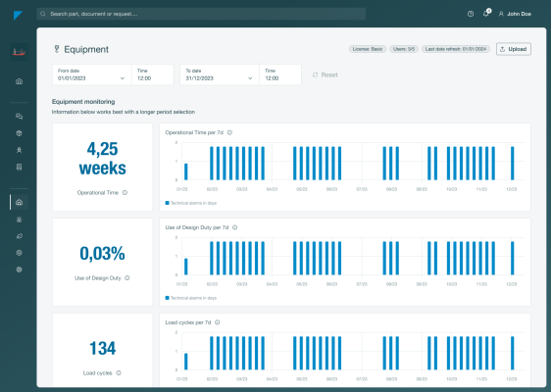The height and width of the screenshot is (392, 551).
Task: Toggle Technical alarms legend in Operational Time chart
Action: 191,203
